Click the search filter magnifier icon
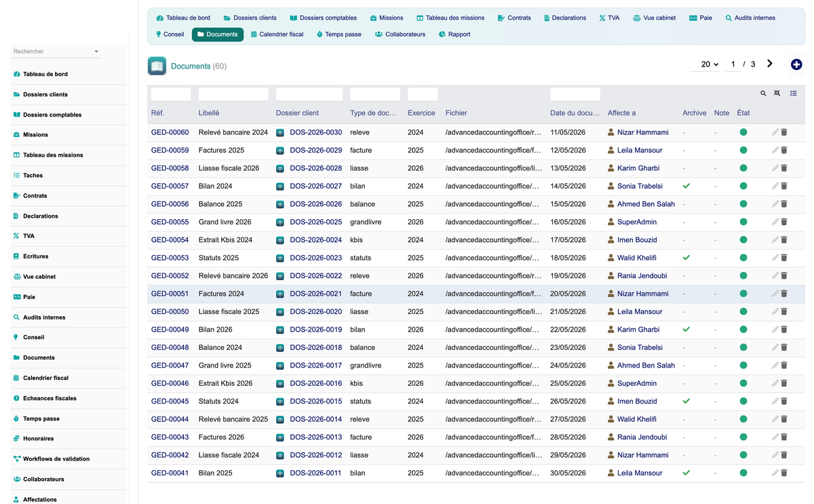The width and height of the screenshot is (814, 504). point(763,94)
